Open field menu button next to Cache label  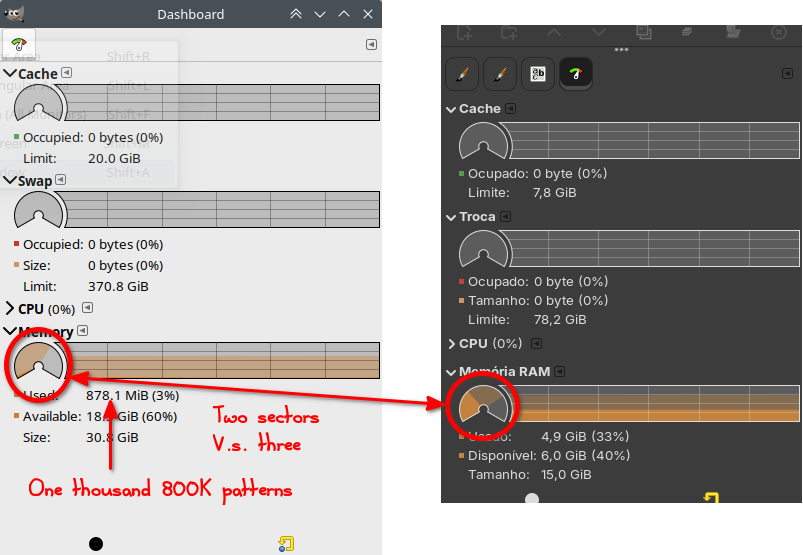pyautogui.click(x=67, y=73)
